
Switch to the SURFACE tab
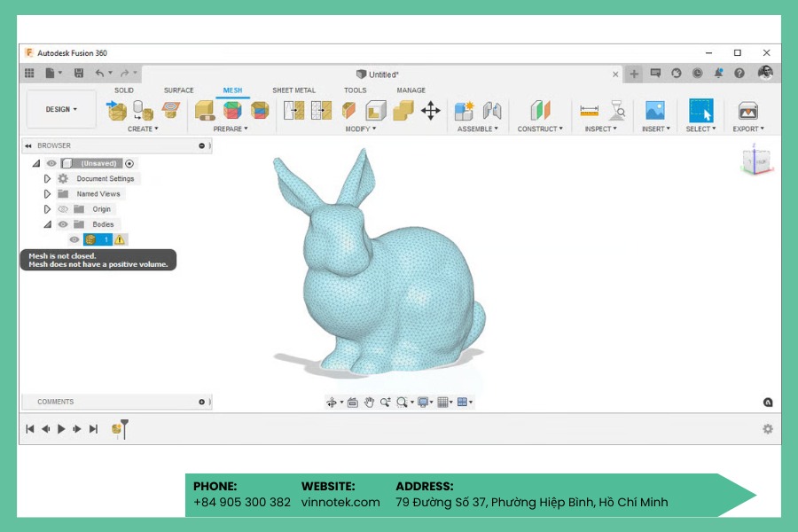click(x=178, y=90)
